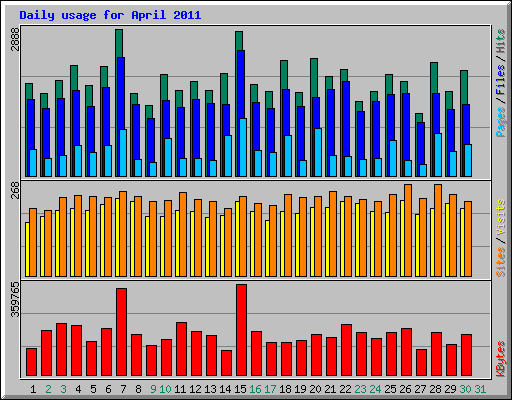
Task: Click the red KBytes bar for day 15
Action: (x=242, y=330)
